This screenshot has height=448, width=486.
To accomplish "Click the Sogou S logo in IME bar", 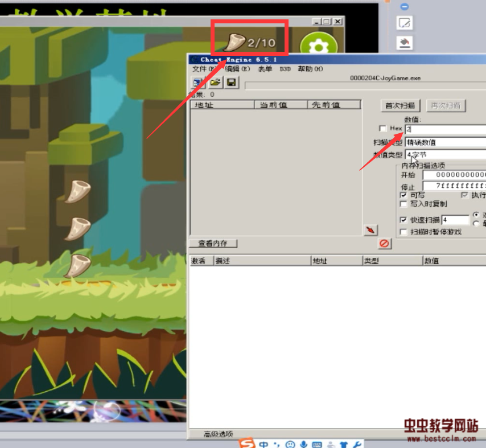I will pyautogui.click(x=248, y=443).
